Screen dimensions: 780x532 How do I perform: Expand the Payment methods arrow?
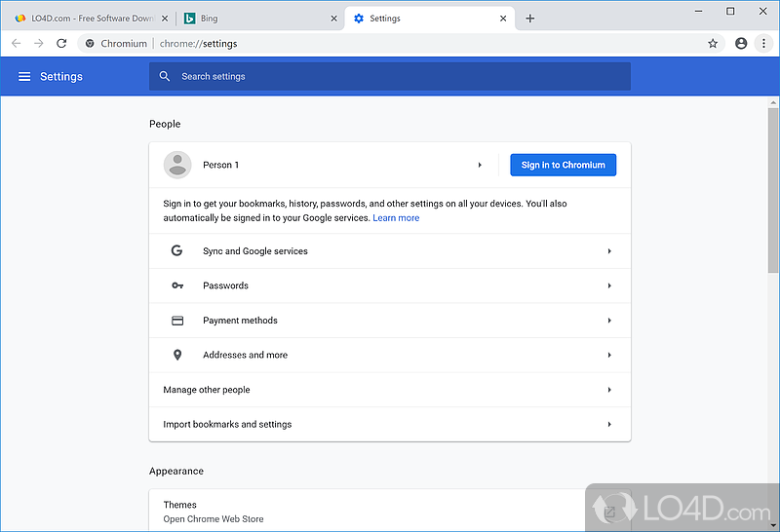[609, 321]
